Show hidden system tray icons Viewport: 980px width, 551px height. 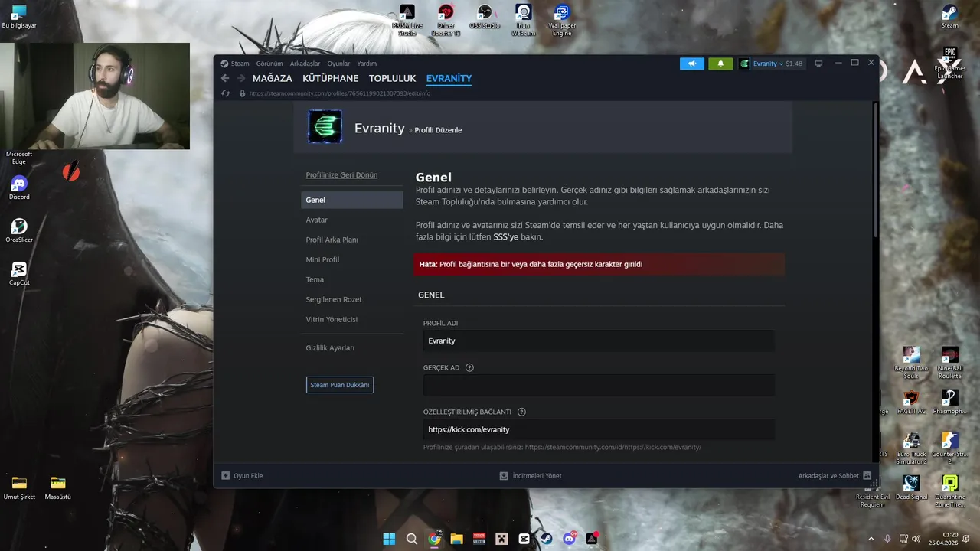point(871,539)
